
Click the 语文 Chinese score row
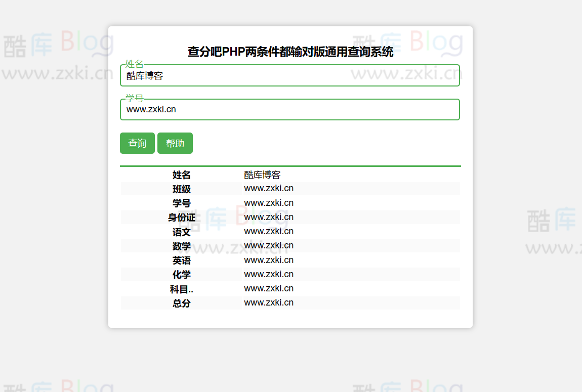coord(181,232)
